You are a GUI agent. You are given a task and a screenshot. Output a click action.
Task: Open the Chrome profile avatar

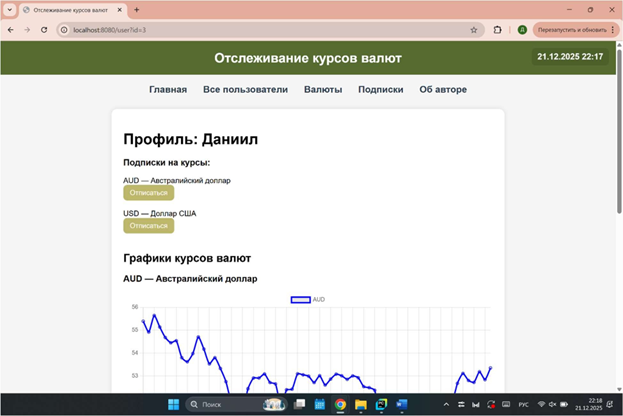(x=522, y=30)
